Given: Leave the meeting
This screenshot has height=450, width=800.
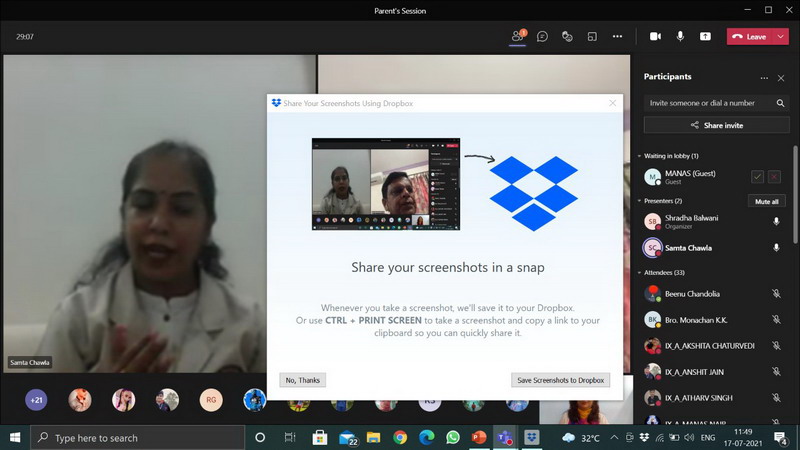Looking at the screenshot, I should [x=749, y=37].
